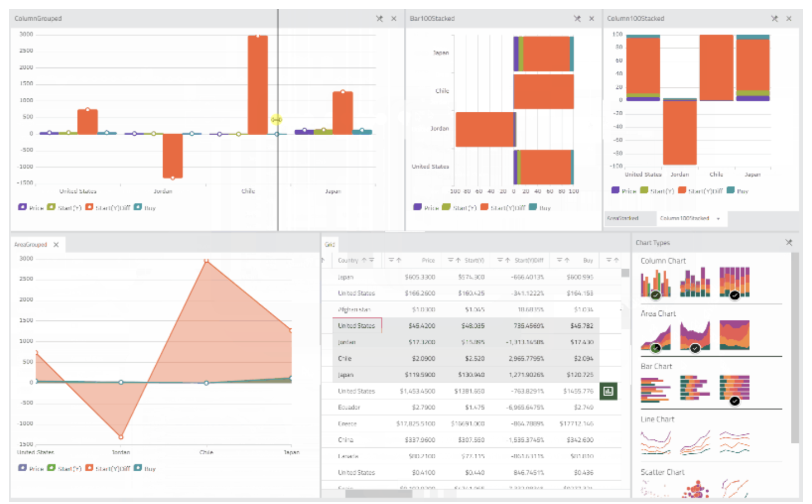Viewport: 812px width, 504px height.
Task: Toggle Price series in ColumnGrouped legend
Action: coord(31,207)
